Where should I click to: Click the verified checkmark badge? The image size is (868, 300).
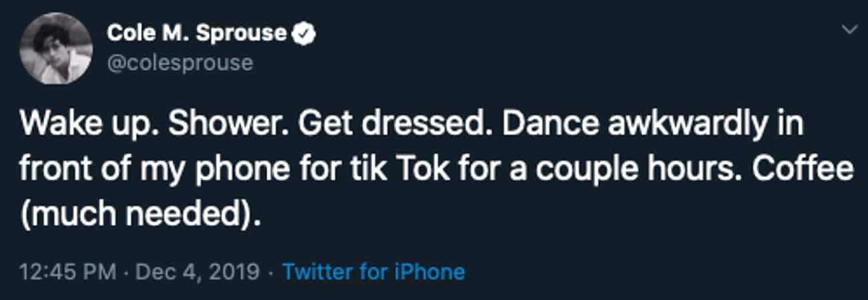coord(304,33)
